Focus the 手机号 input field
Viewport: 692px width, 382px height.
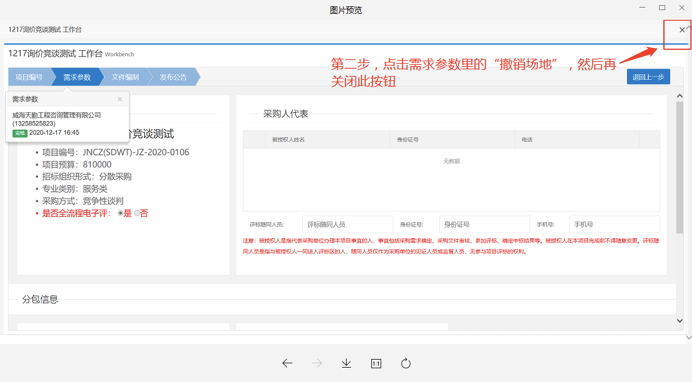coord(614,225)
